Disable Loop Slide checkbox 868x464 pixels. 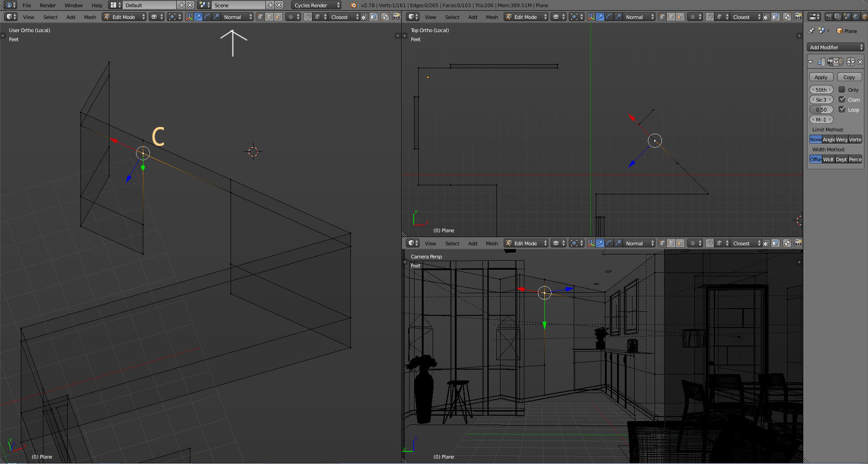pyautogui.click(x=842, y=109)
